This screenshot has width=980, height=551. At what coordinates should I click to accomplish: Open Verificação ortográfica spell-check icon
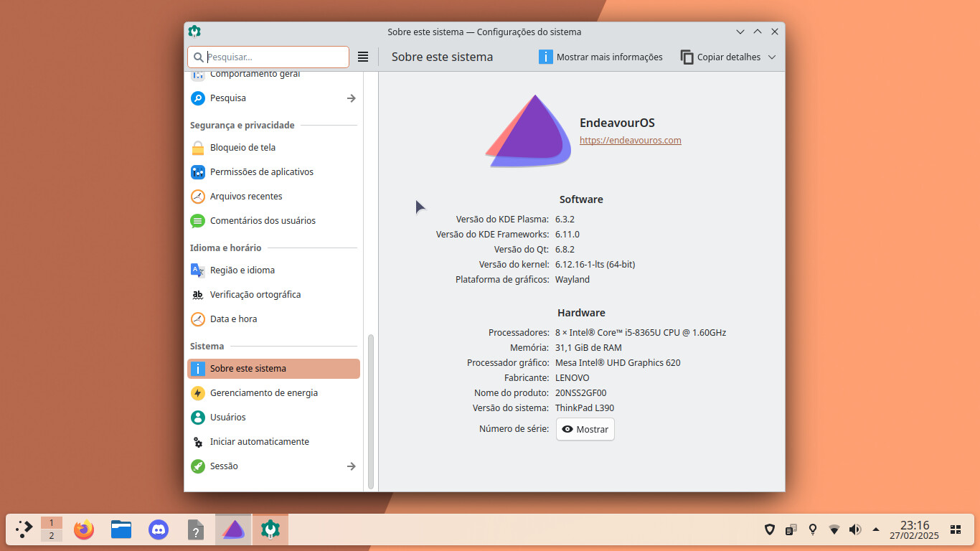[198, 295]
